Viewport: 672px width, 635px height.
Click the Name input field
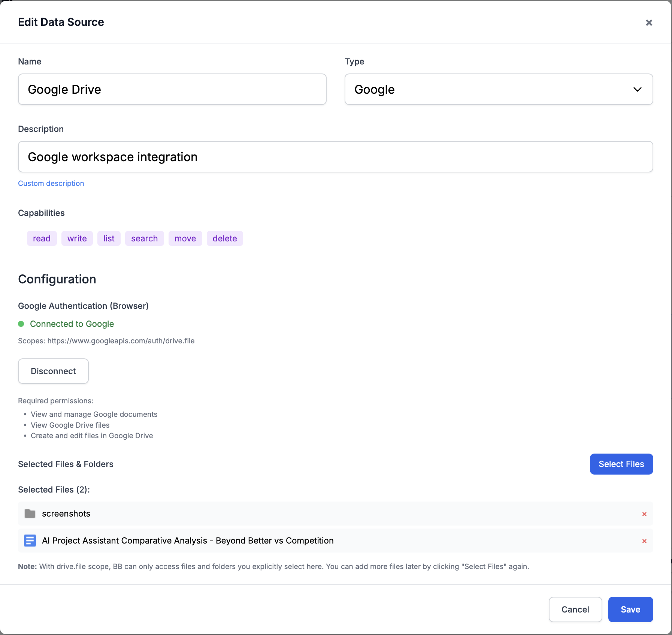tap(172, 89)
